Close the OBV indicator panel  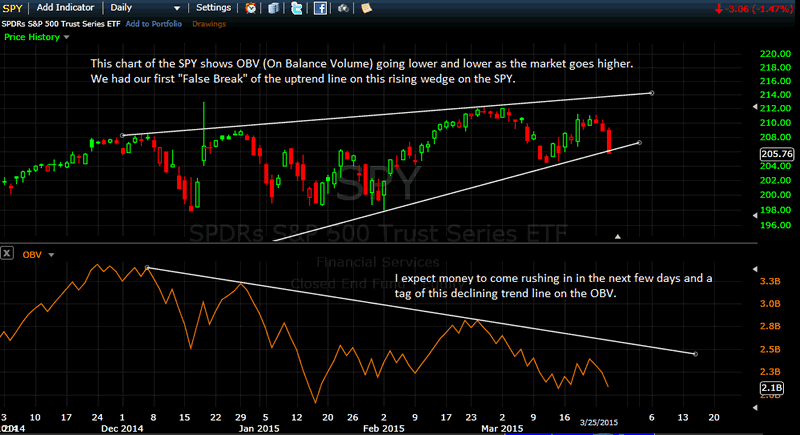pos(7,253)
